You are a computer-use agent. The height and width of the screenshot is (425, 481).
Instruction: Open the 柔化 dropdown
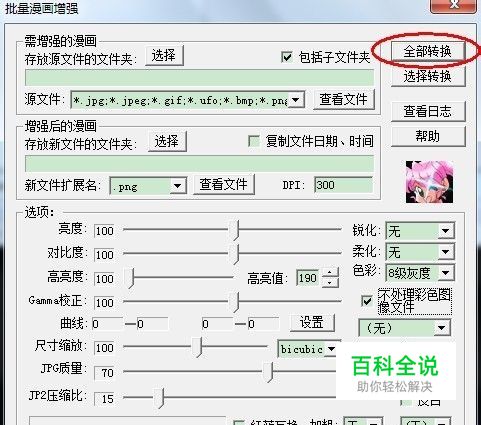pos(446,252)
